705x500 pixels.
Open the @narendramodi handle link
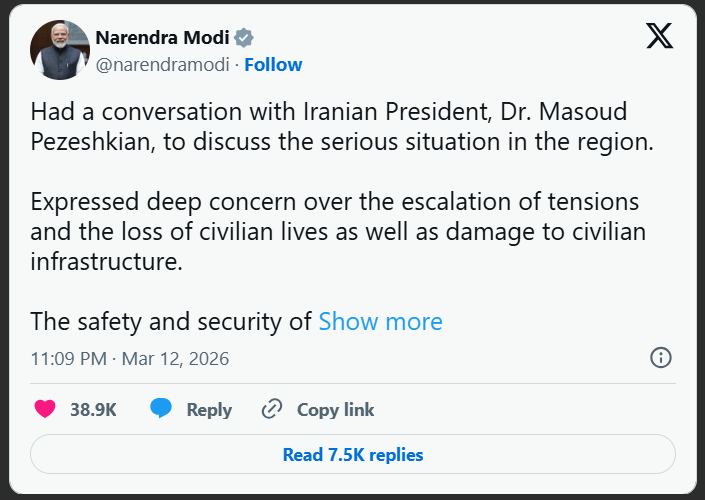[162, 64]
